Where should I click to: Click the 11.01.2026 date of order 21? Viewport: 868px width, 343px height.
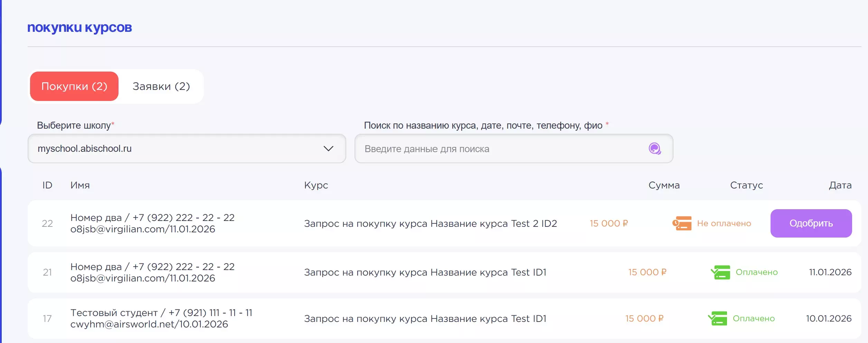click(830, 272)
